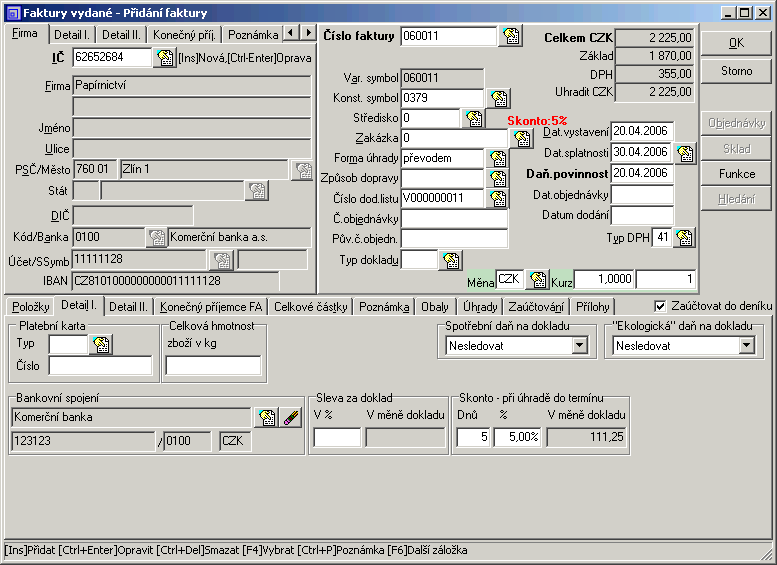
Task: Open lower Detail II. tab
Action: (128, 307)
